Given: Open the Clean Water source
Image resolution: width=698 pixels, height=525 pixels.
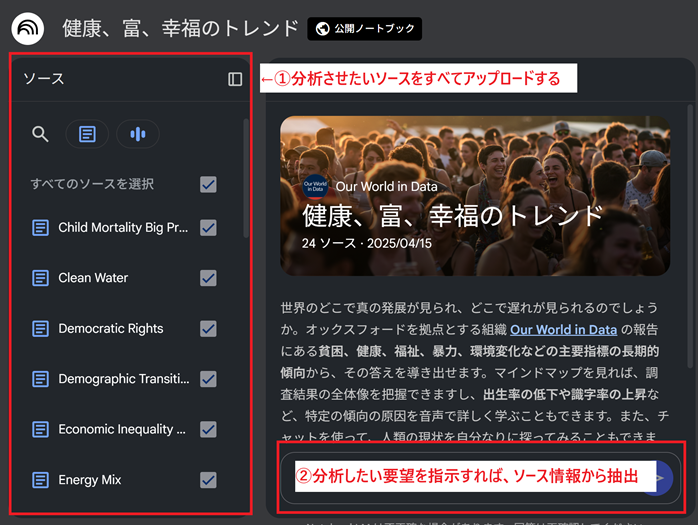Looking at the screenshot, I should [x=93, y=278].
